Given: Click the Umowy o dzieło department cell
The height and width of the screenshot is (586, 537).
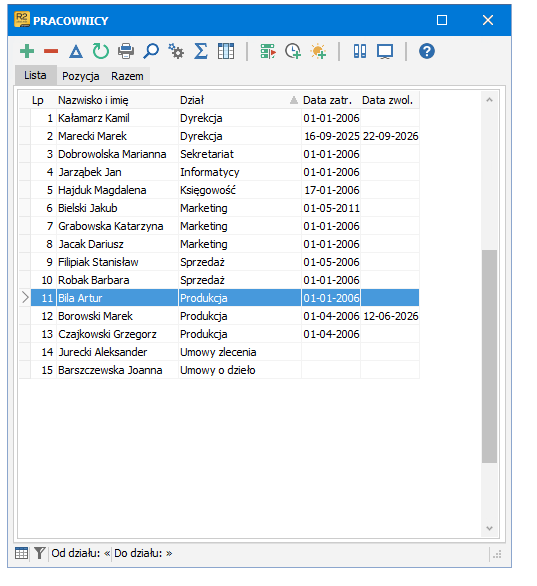Looking at the screenshot, I should pos(240,370).
